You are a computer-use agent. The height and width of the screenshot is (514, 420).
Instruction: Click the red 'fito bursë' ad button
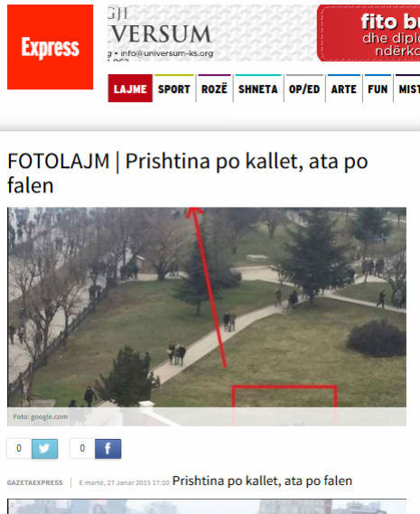click(x=369, y=33)
